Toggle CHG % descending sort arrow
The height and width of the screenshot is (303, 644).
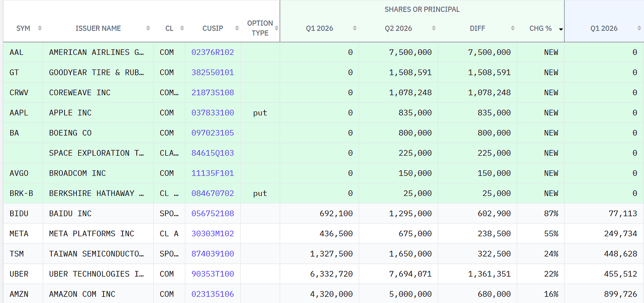click(x=561, y=29)
